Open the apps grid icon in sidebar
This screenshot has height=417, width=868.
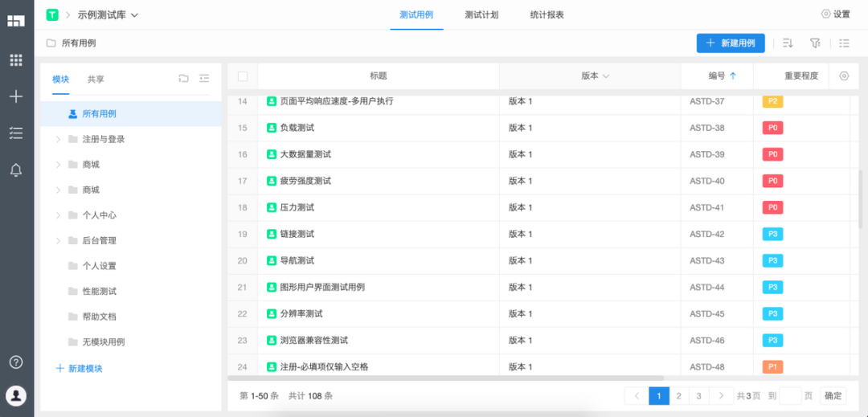[16, 60]
